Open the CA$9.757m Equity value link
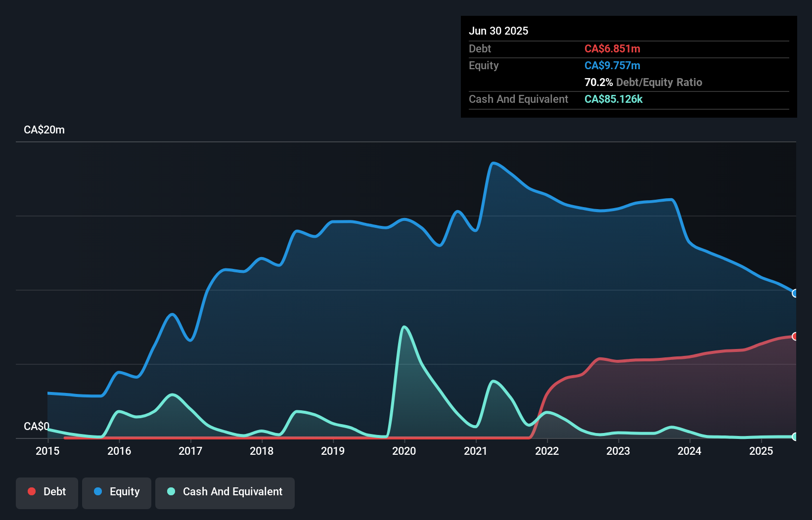This screenshot has height=520, width=812. 612,65
